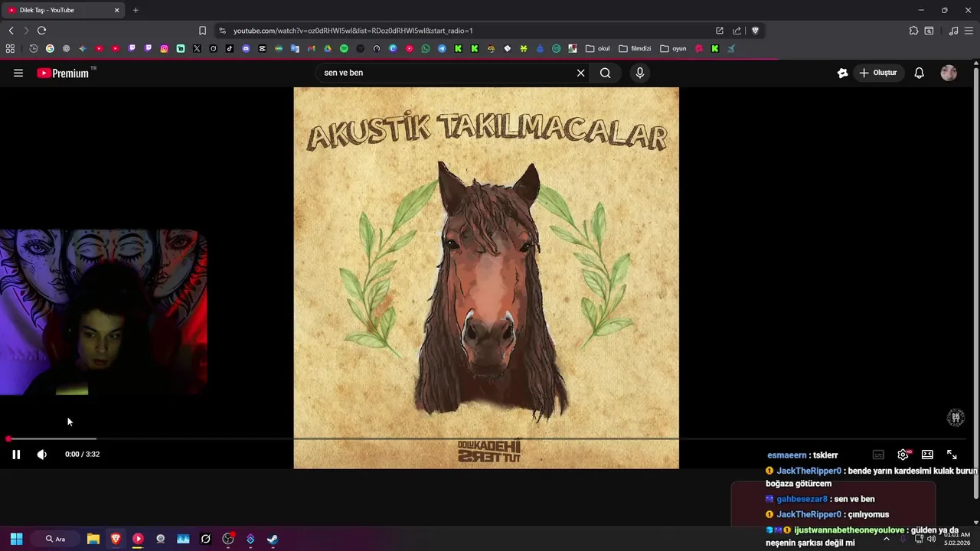Open the taskbar clock and date
Viewport: 980px width, 551px height.
[957, 539]
